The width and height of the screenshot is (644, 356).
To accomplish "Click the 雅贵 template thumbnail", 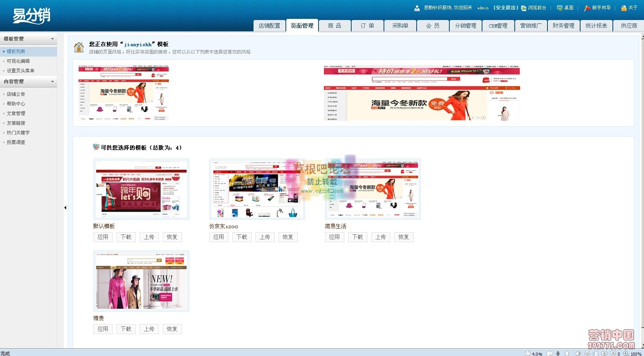I will [x=141, y=281].
